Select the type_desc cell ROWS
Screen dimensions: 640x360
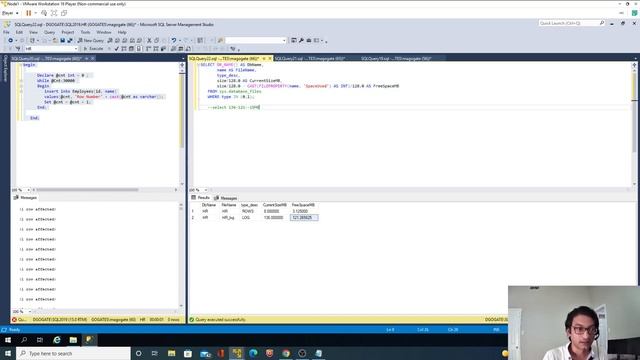click(x=249, y=211)
